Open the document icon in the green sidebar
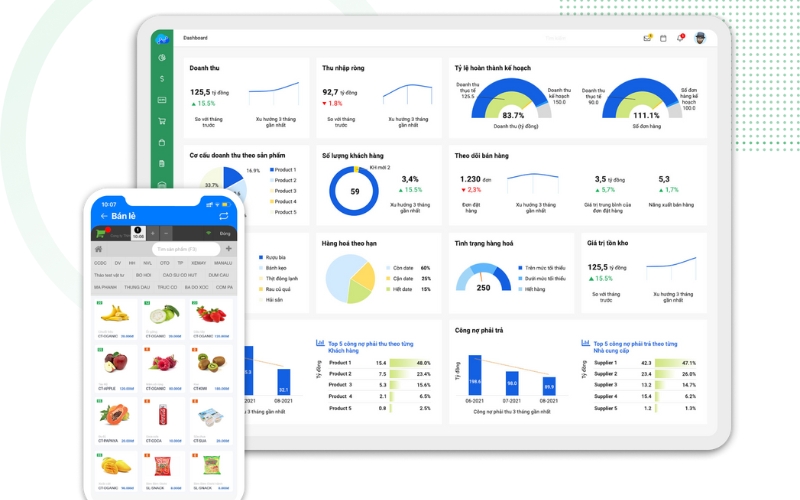The width and height of the screenshot is (800, 500). (162, 164)
